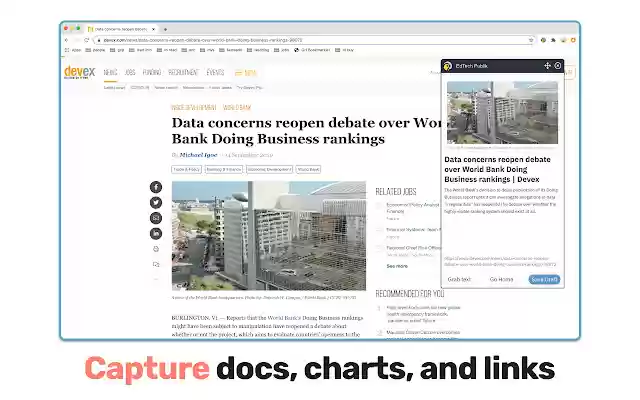Click the comments icon beside the article
This screenshot has width=640, height=400.
point(156,264)
